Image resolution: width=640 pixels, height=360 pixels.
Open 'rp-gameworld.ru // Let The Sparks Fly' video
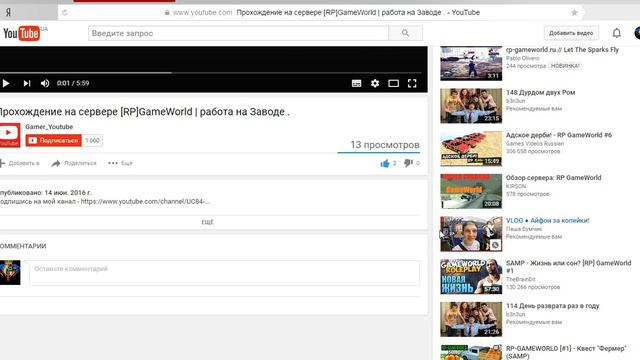(x=562, y=50)
